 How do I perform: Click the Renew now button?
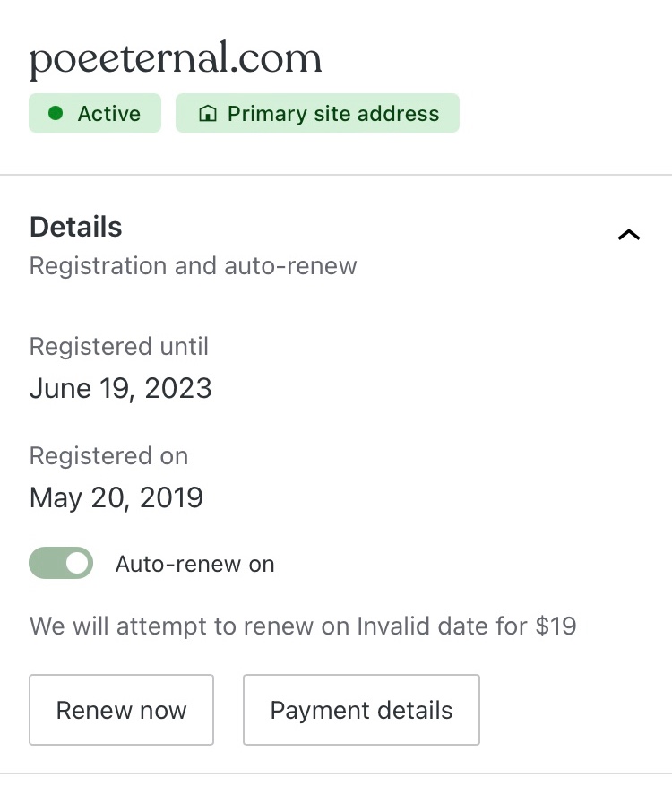[x=121, y=710]
